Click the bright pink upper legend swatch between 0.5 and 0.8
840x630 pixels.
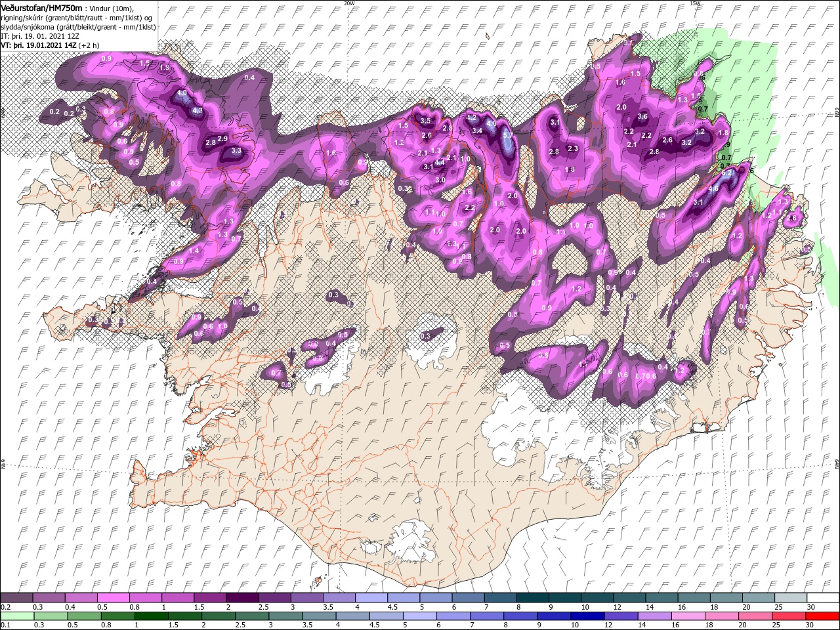pos(114,598)
